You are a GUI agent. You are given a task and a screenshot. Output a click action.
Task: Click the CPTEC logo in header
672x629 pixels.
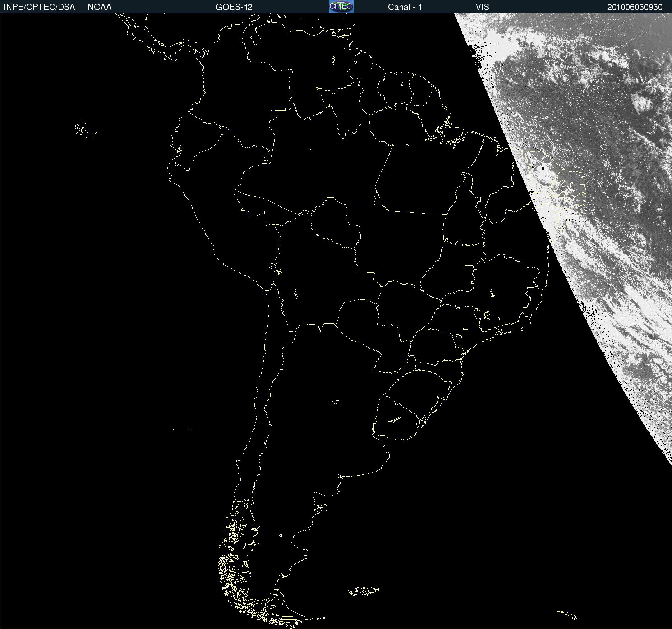341,6
